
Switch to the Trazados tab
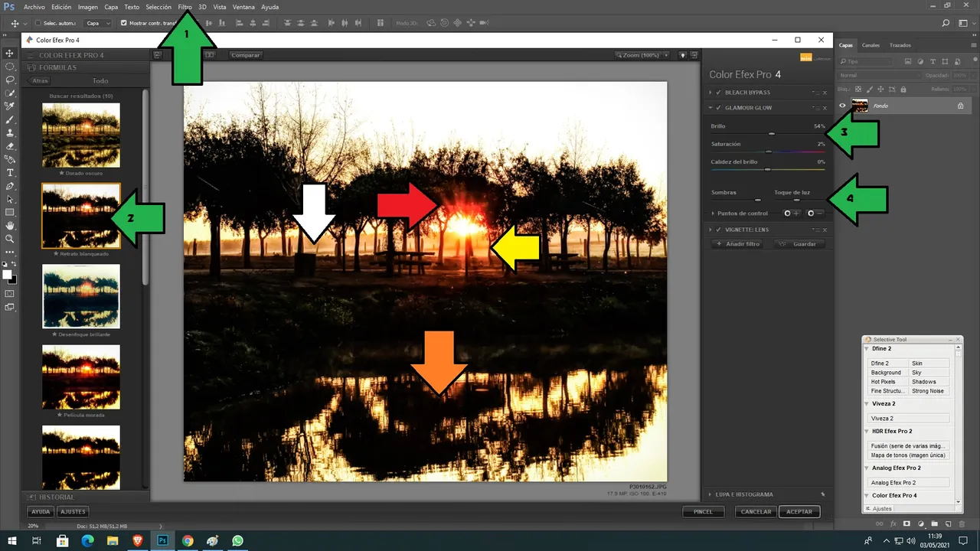pos(900,45)
